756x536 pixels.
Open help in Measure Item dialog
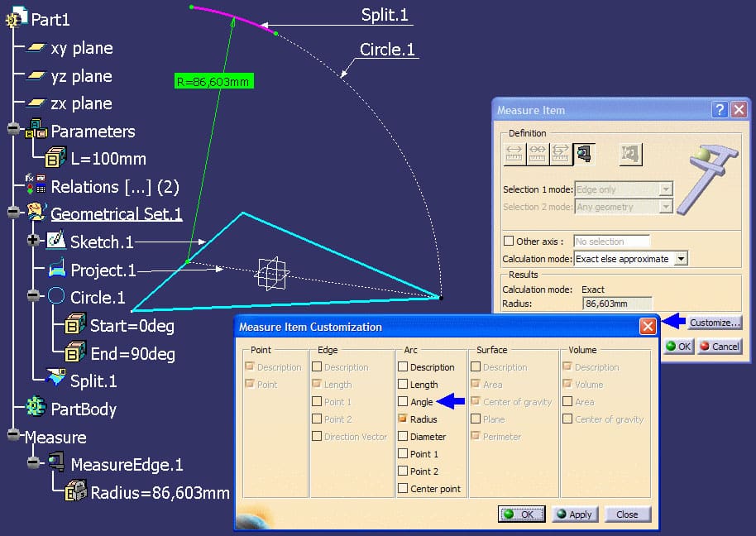(720, 110)
